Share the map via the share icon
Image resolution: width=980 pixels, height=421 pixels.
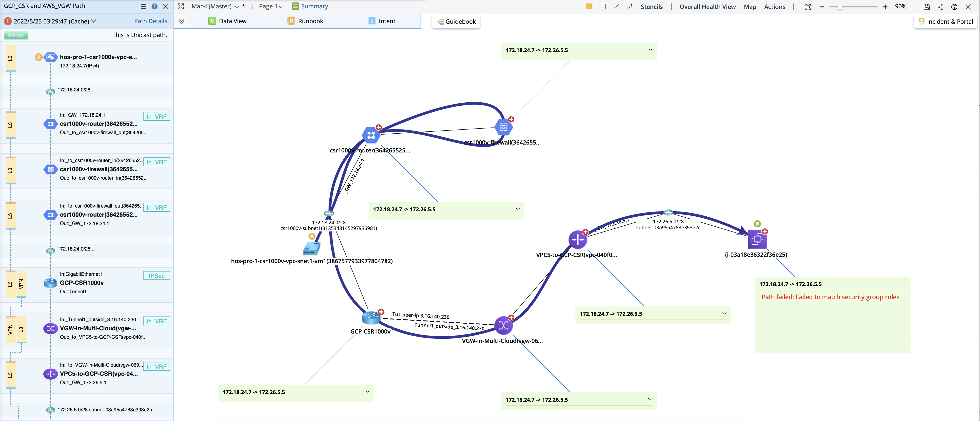940,6
